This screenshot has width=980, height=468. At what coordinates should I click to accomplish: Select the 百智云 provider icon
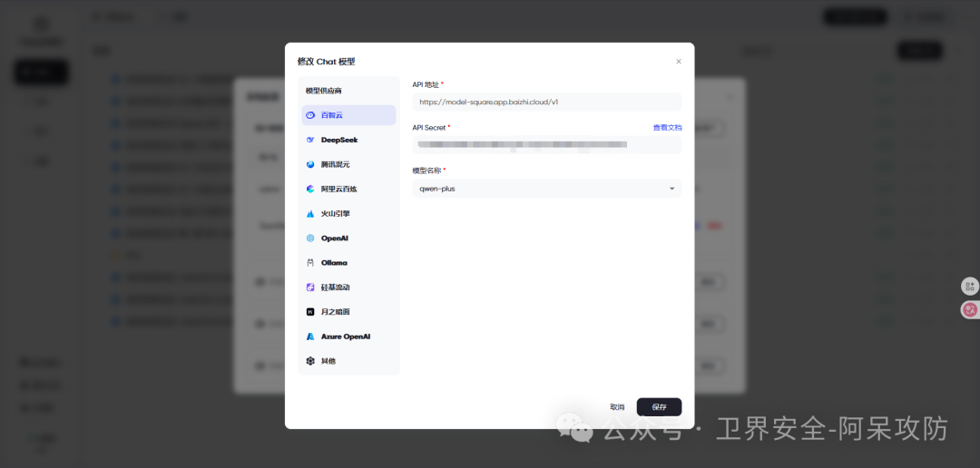[x=310, y=115]
